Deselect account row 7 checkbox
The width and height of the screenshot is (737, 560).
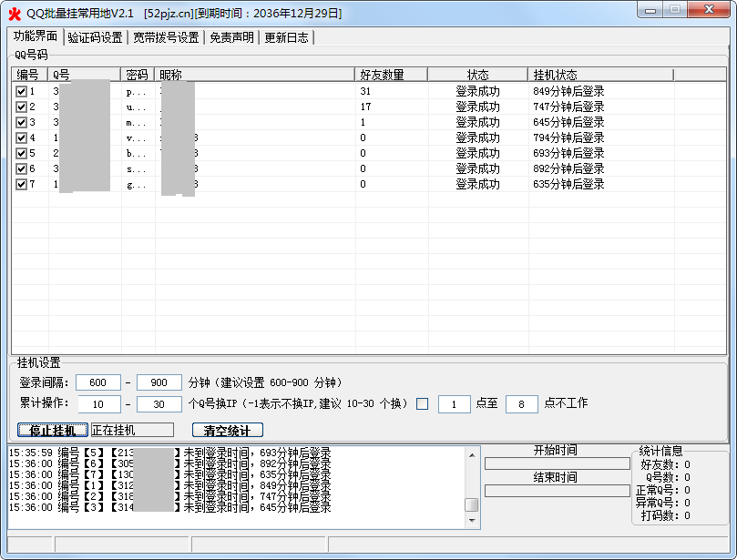[x=21, y=184]
